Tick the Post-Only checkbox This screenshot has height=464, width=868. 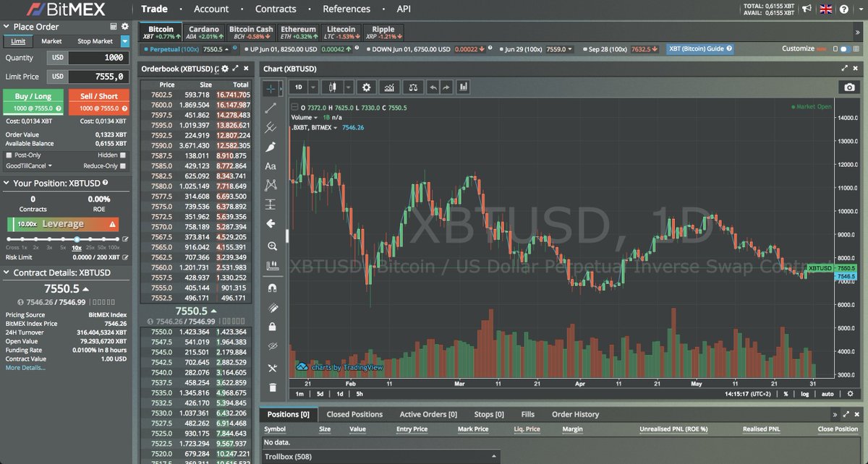pyautogui.click(x=9, y=155)
